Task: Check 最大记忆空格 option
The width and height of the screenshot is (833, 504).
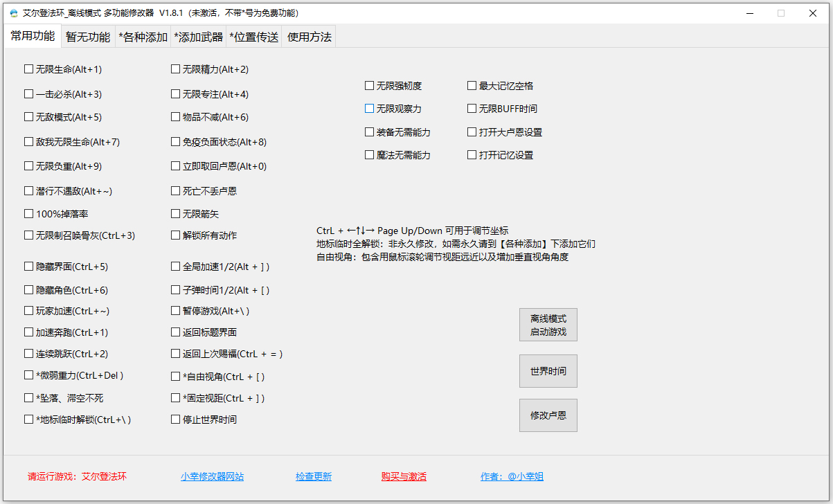Action: [x=472, y=85]
